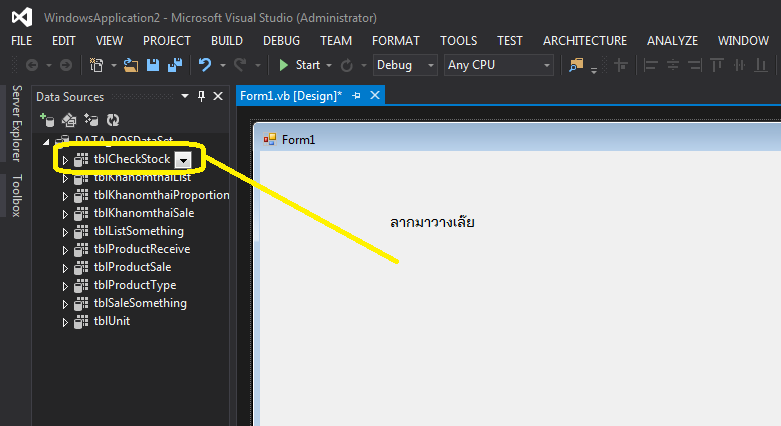The height and width of the screenshot is (426, 781).
Task: Click the Edit DataSet with Designer icon
Action: [69, 120]
